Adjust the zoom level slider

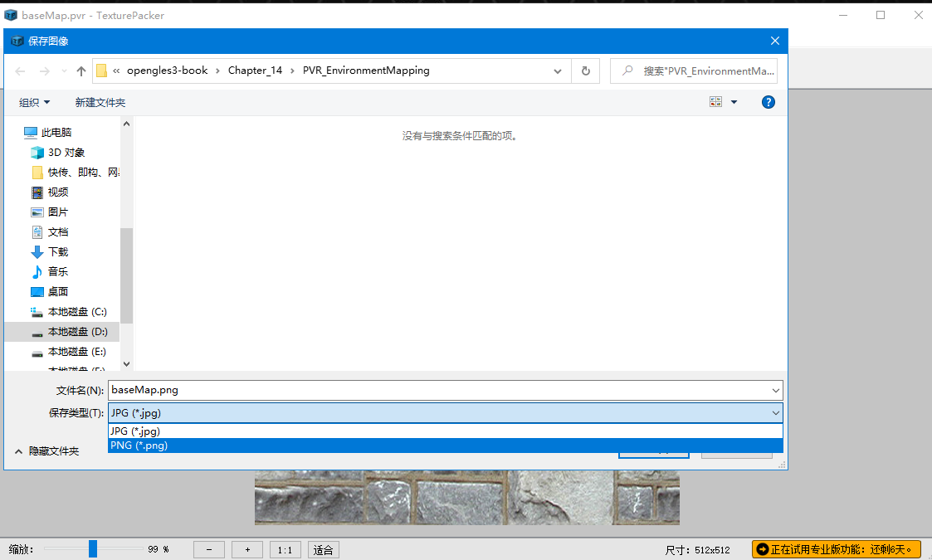(92, 548)
